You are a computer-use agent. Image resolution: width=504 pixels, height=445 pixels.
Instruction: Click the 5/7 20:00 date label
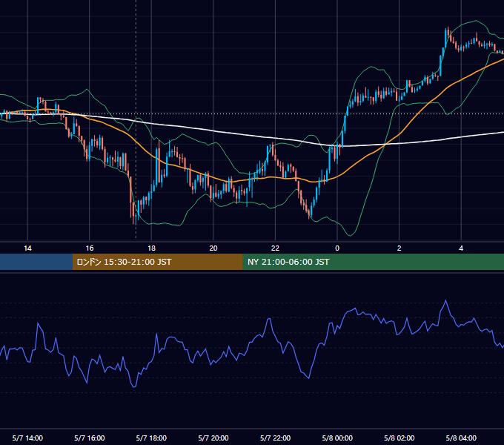tap(213, 438)
